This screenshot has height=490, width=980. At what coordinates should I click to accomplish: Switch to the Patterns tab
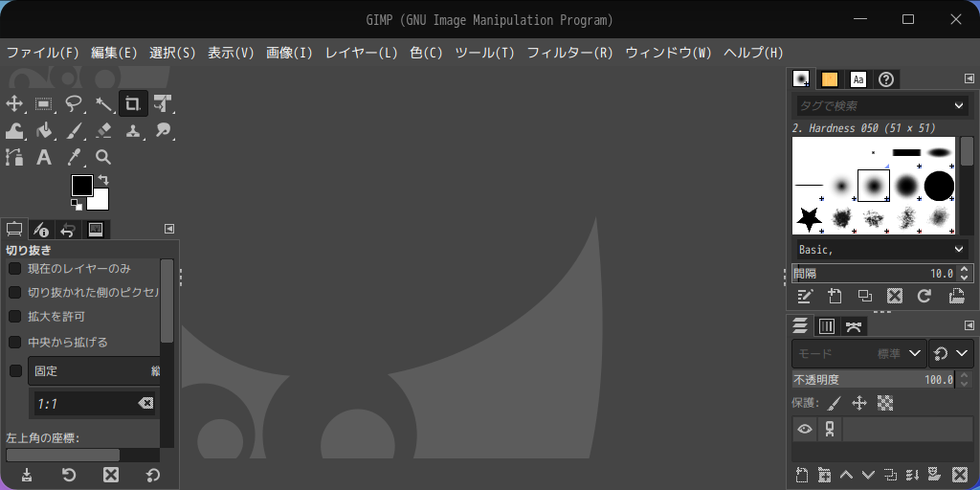point(830,79)
